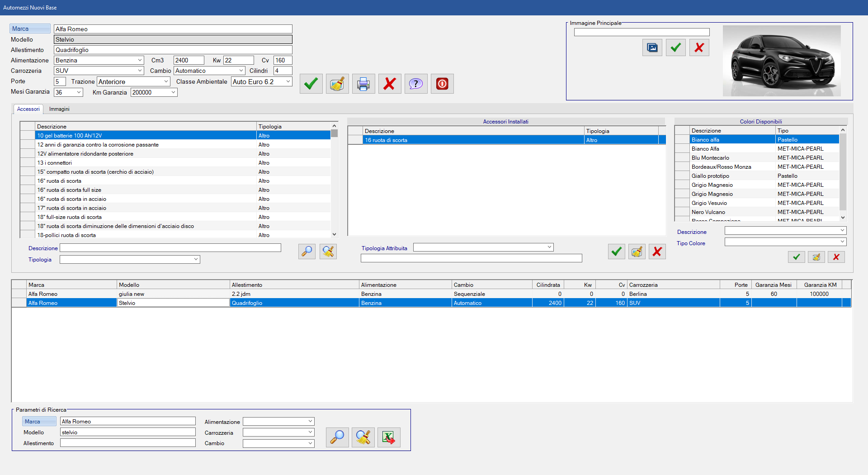Select the Accessori tab
Viewport: 868px width, 475px height.
coord(28,109)
